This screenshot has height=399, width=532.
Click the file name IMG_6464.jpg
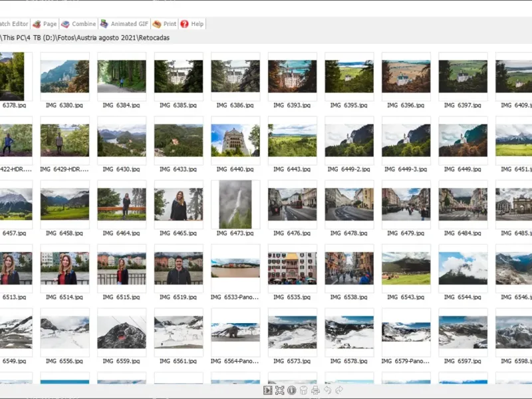121,233
